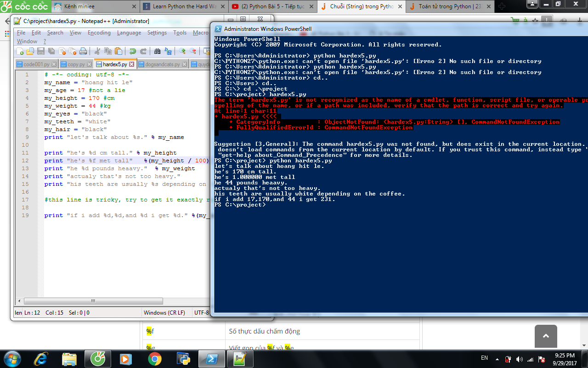Click the scroll-to-top arrow button

[x=546, y=336]
